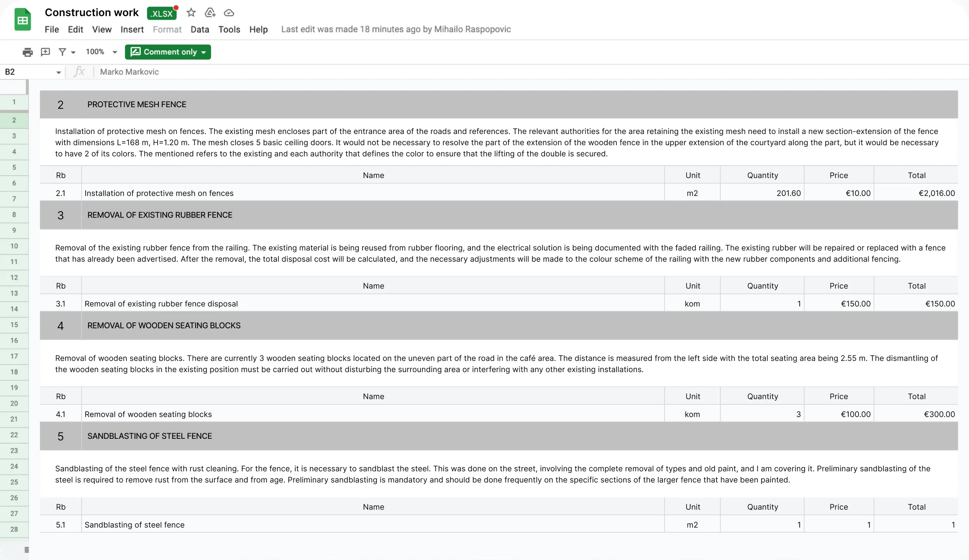Open the Insert menu

(132, 29)
